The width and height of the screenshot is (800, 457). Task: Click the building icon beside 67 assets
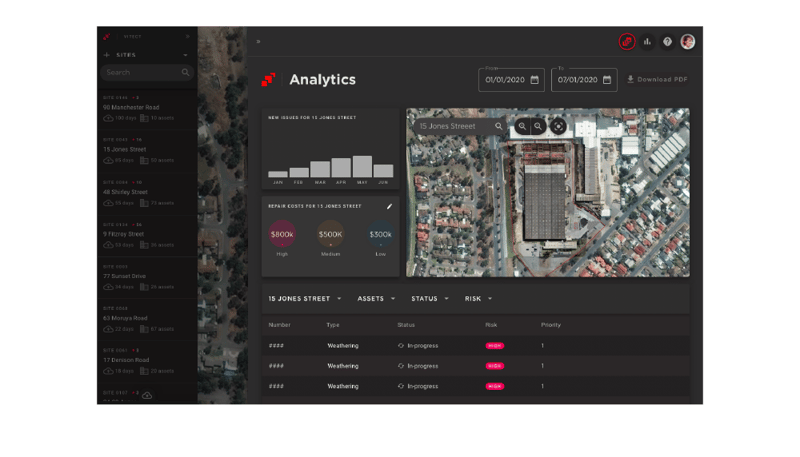[x=144, y=329]
